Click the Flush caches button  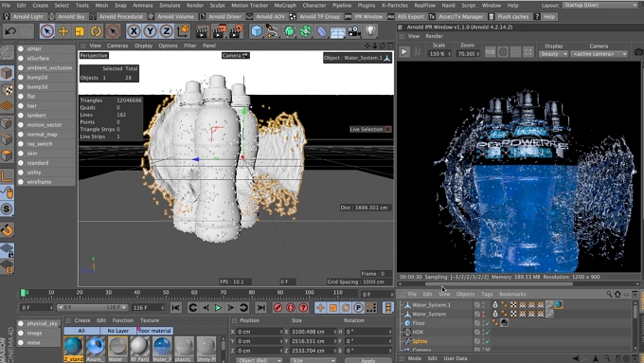[x=509, y=17]
